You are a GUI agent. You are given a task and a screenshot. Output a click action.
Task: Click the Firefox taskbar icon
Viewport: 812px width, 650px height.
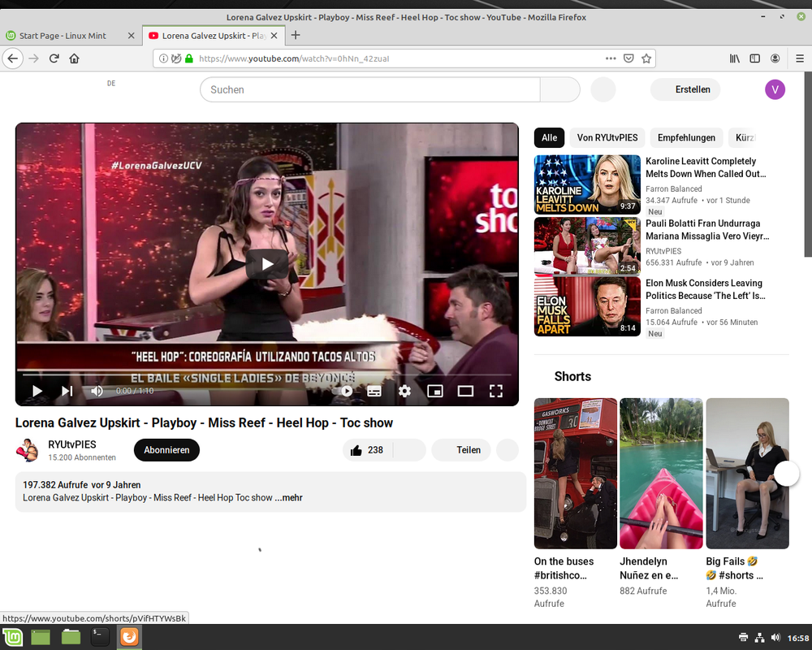click(129, 636)
